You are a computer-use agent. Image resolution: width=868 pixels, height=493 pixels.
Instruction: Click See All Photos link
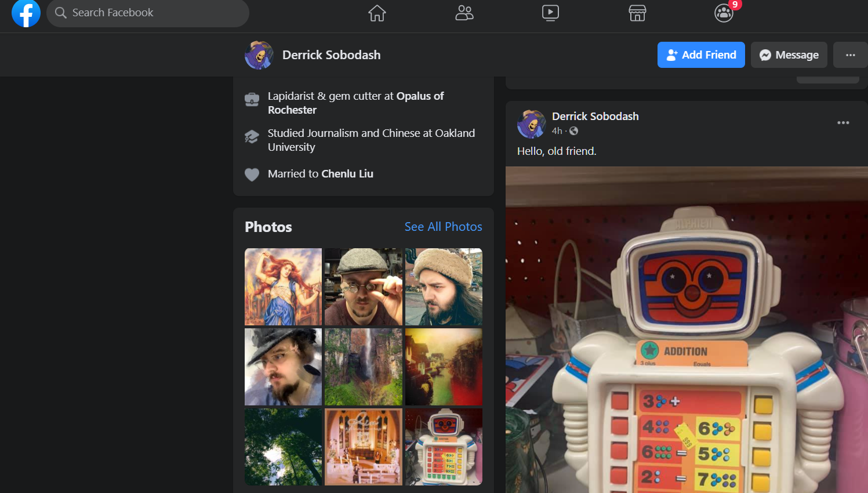(x=444, y=227)
